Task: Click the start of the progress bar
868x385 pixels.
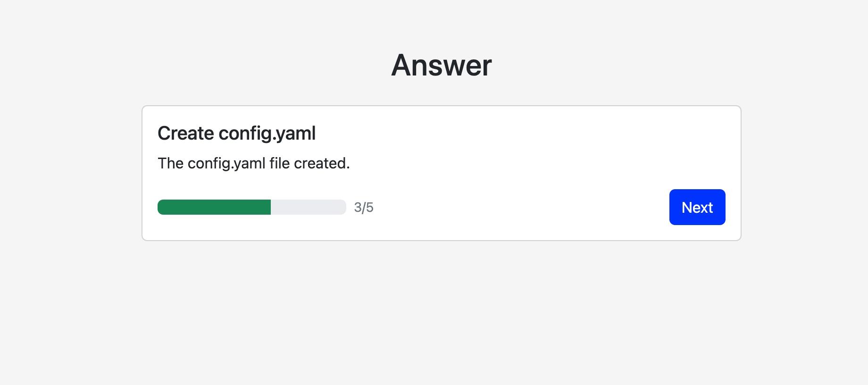Action: click(160, 207)
